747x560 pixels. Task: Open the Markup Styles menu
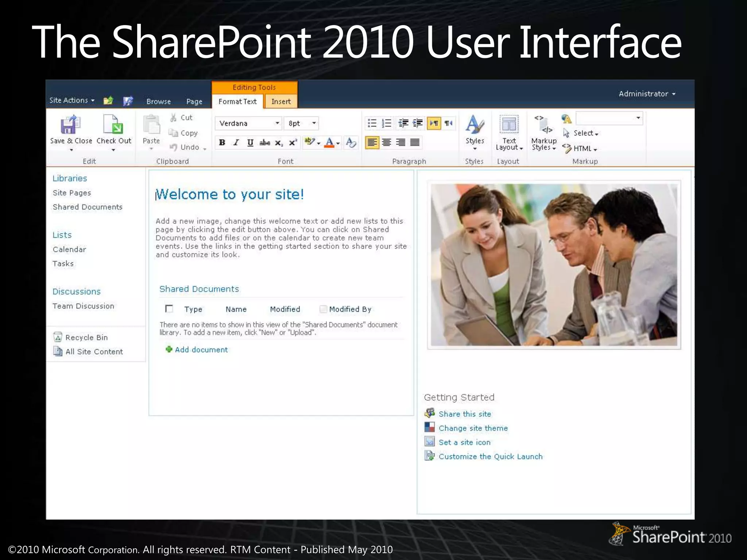(544, 133)
